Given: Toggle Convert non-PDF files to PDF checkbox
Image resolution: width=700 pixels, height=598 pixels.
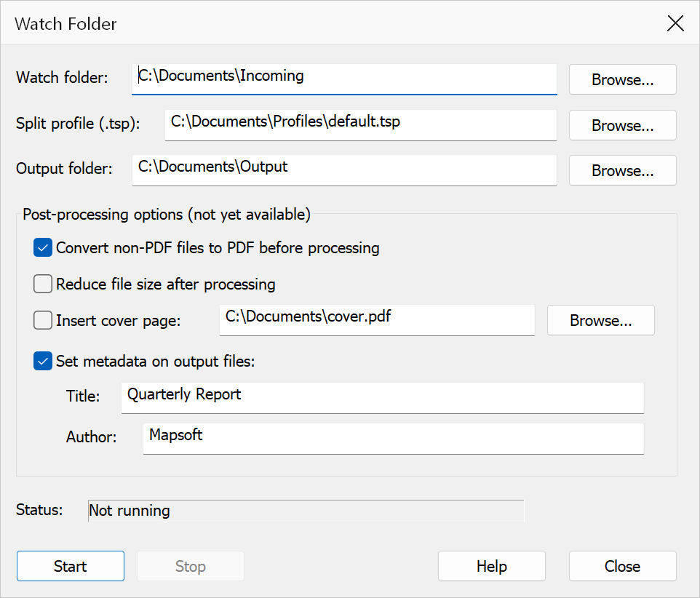Looking at the screenshot, I should pos(43,247).
